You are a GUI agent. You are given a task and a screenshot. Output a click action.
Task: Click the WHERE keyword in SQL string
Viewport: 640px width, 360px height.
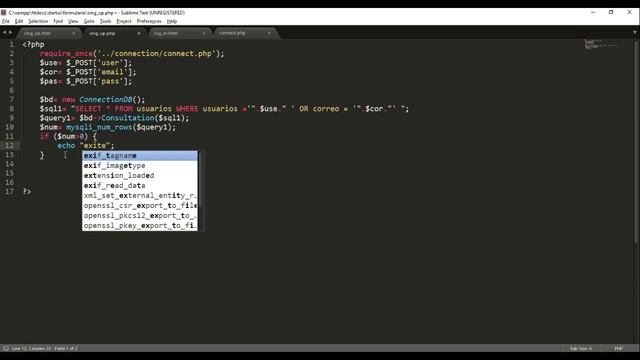[x=187, y=109]
